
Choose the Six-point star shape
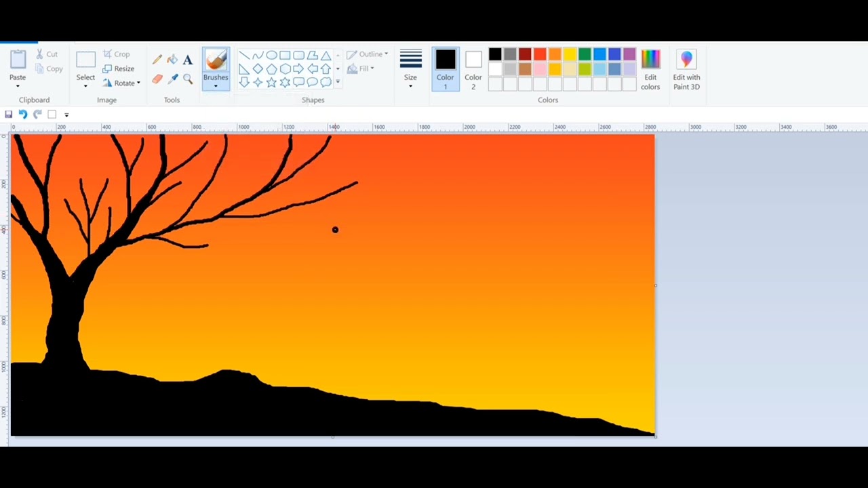285,83
